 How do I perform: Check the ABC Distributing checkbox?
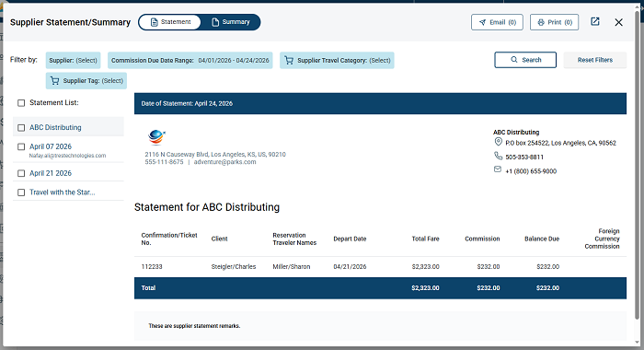(21, 128)
